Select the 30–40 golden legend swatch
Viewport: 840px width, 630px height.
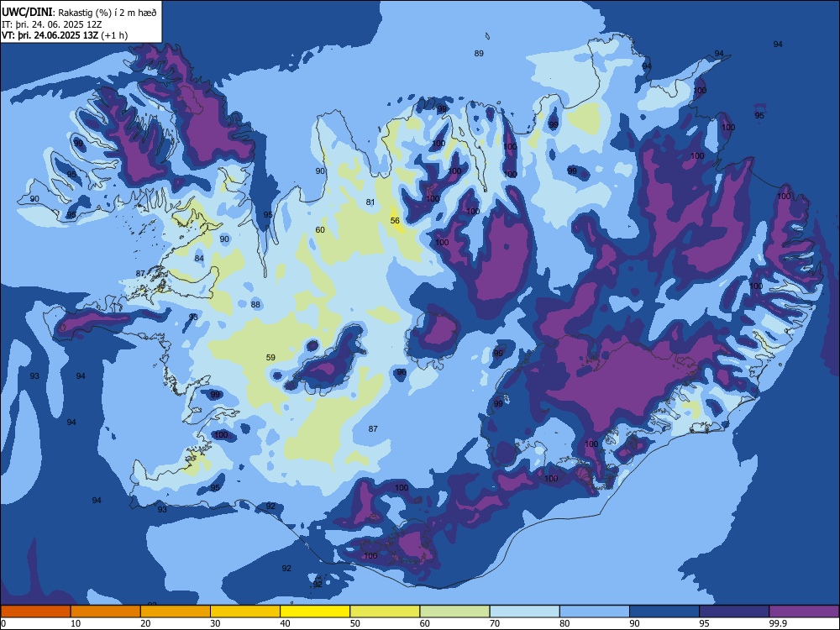pyautogui.click(x=245, y=611)
